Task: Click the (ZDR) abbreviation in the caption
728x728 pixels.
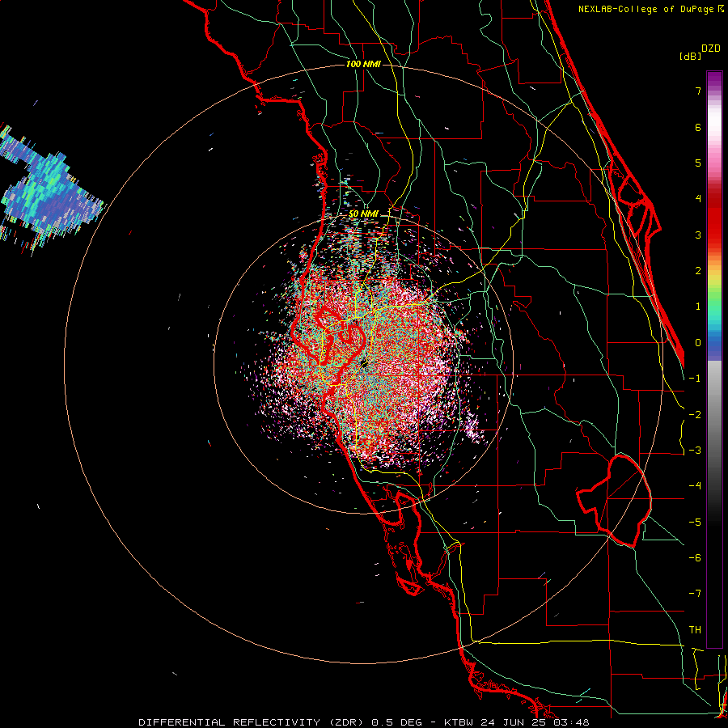Action: 348,722
